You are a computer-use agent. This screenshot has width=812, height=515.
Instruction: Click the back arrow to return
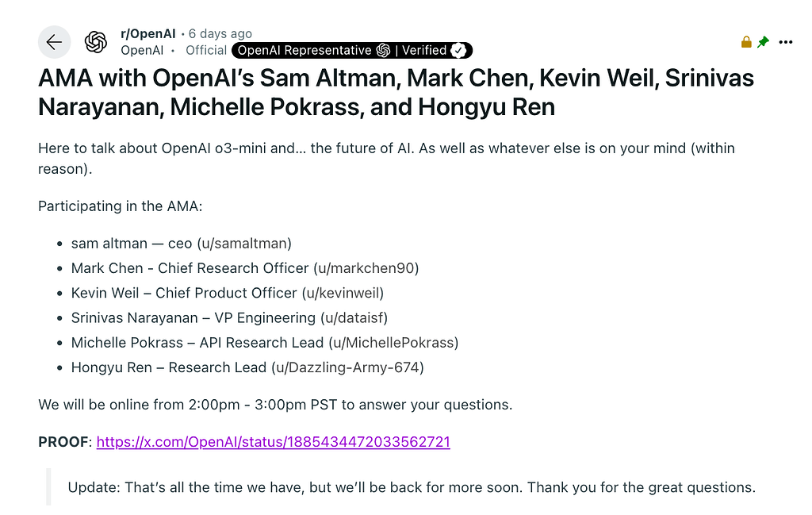point(54,41)
